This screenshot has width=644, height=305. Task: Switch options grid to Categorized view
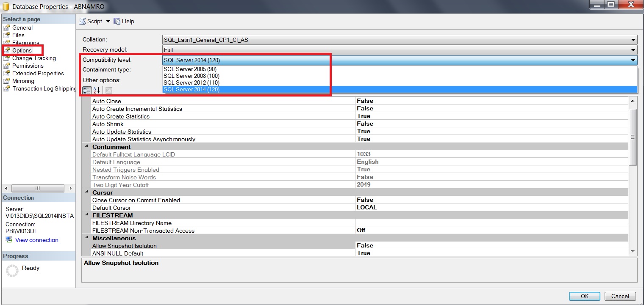pos(87,90)
